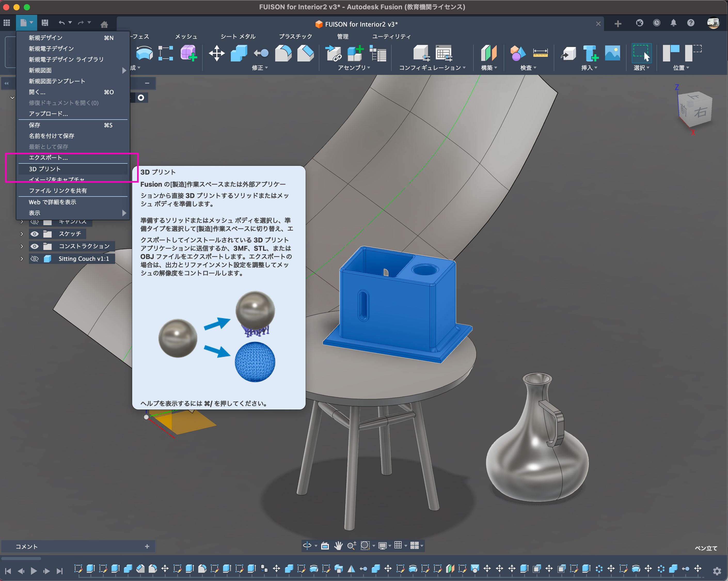
Task: Click the add comment plus button
Action: click(x=147, y=546)
